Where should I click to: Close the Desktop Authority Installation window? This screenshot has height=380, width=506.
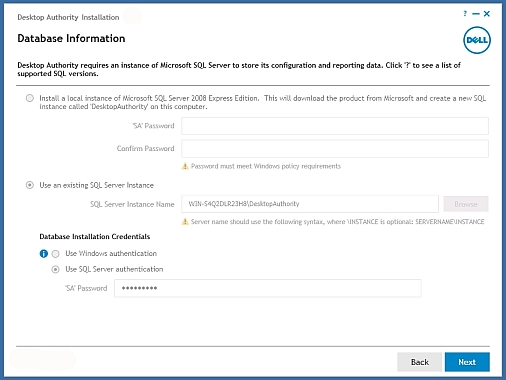click(487, 14)
